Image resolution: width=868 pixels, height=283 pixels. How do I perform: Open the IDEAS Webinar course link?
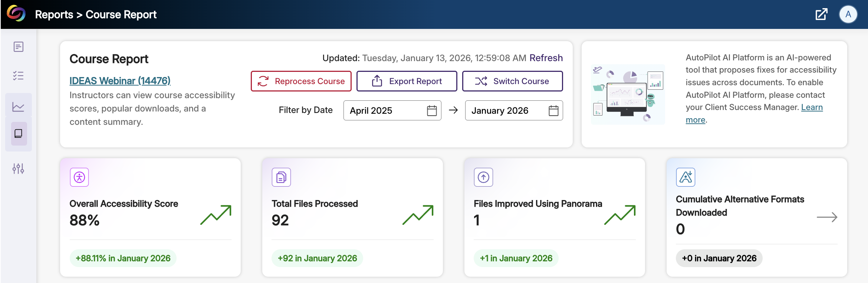tap(120, 80)
